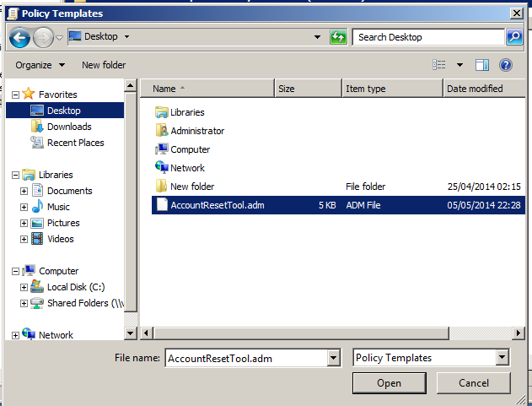532x406 pixels.
Task: Click the search magnifier icon
Action: coord(514,37)
